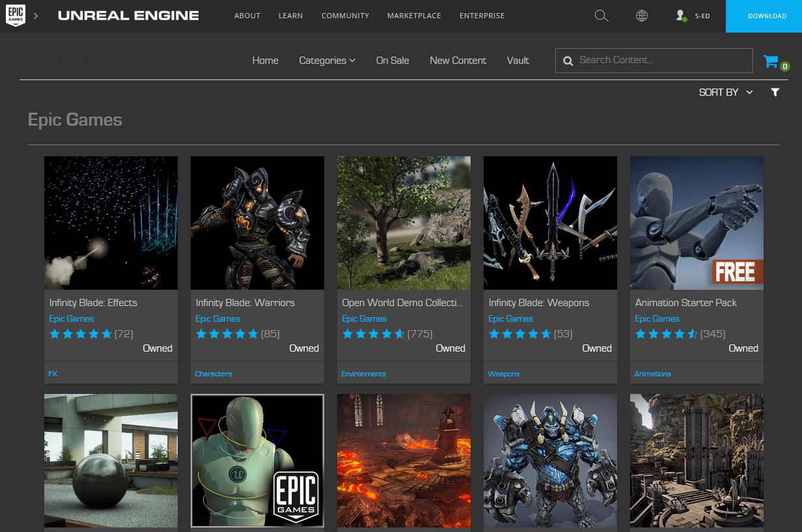Viewport: 802px width, 532px height.
Task: Open the Unreal Engine home logo
Action: tap(128, 16)
